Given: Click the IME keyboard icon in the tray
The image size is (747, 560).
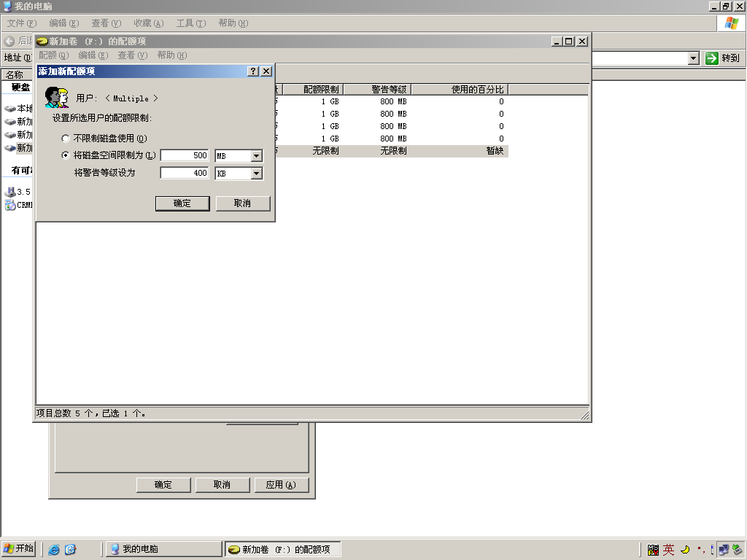Looking at the screenshot, I should click(653, 550).
